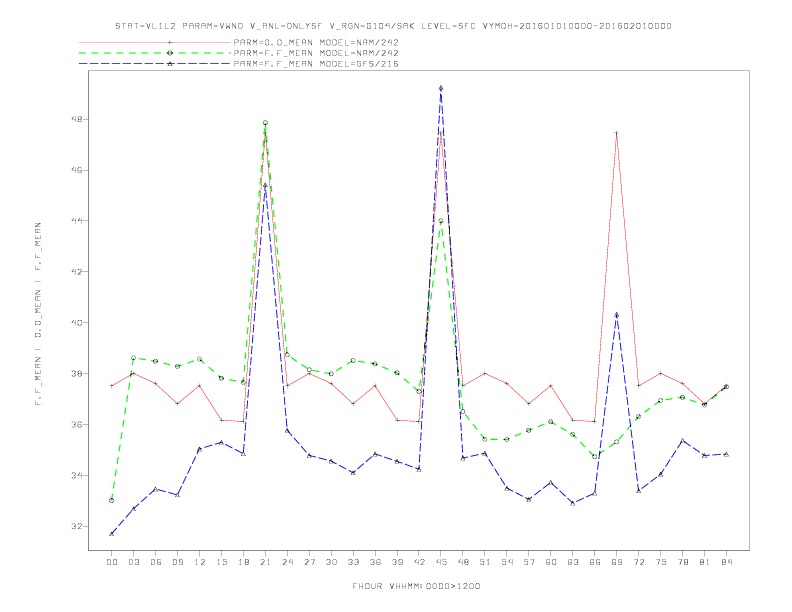This screenshot has height=612, width=792.
Task: Click x-axis forecast hour label 66
Action: (x=595, y=562)
